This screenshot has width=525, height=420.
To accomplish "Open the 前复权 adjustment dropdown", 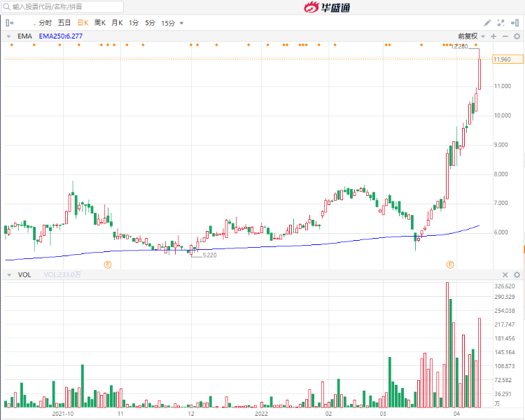I will tap(471, 36).
